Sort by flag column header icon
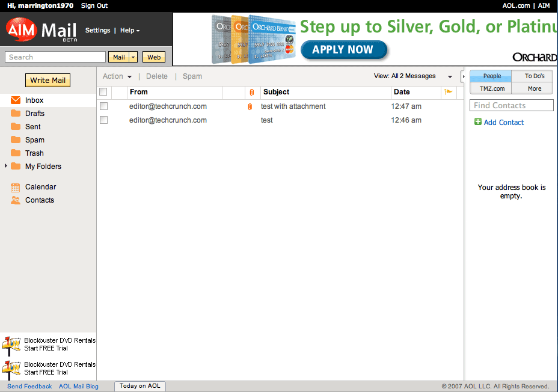The height and width of the screenshot is (392, 558). point(449,92)
